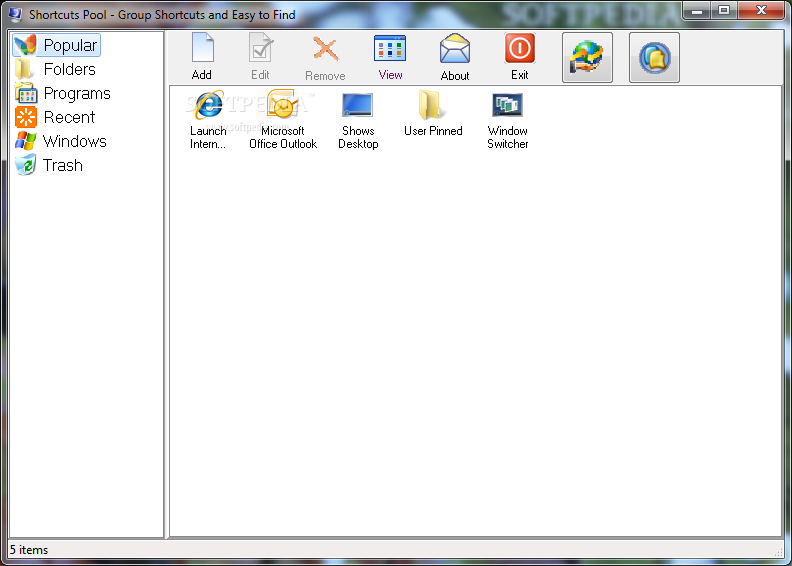Minimize the Shortcuts Pool window

[697, 10]
